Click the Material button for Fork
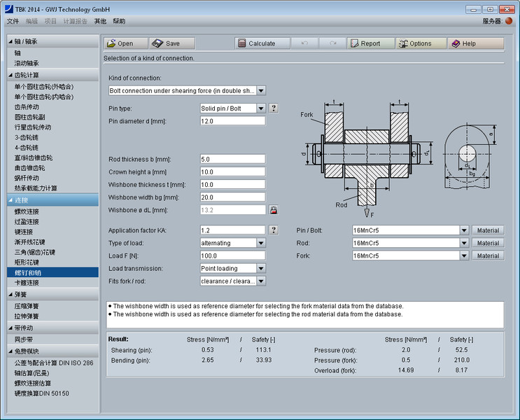This screenshot has height=420, width=520. point(488,255)
